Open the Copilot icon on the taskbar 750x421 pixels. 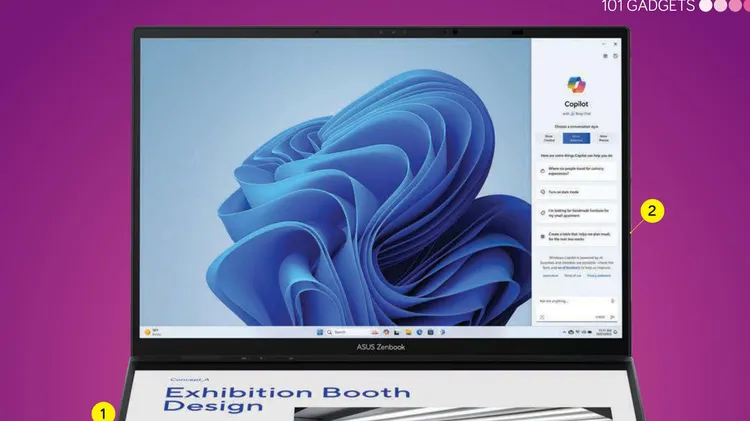386,332
